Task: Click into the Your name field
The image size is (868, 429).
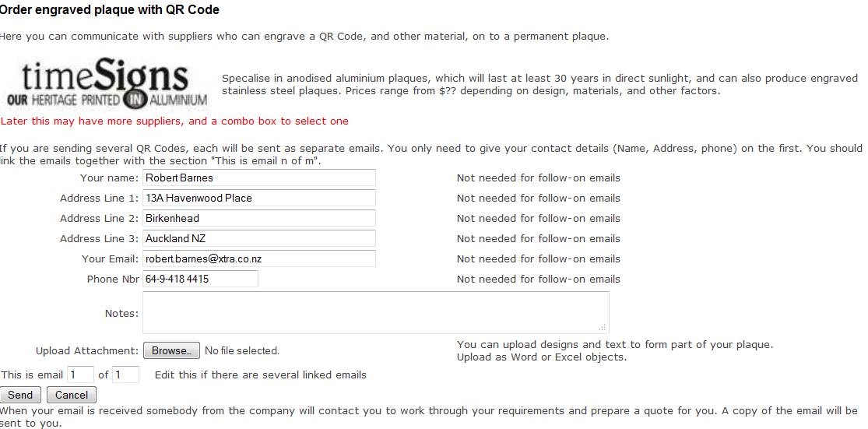Action: click(x=259, y=178)
